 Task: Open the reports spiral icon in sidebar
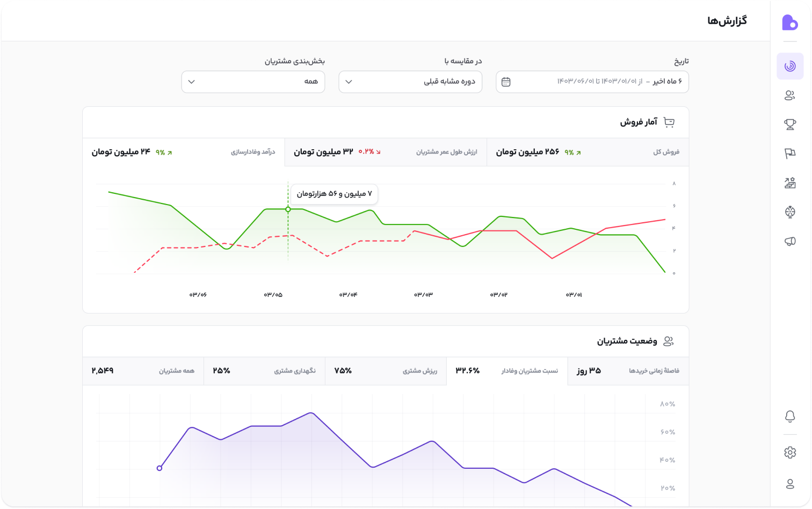[790, 66]
